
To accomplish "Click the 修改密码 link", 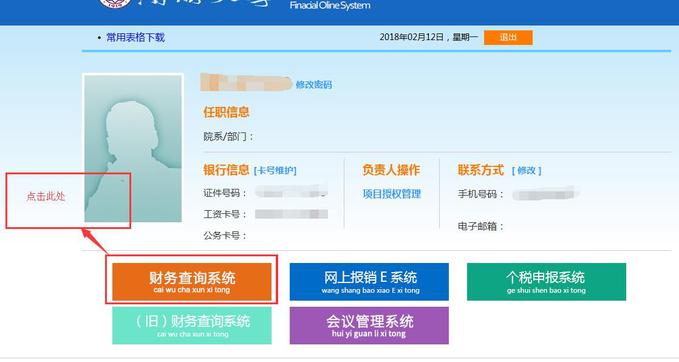I will pyautogui.click(x=314, y=84).
